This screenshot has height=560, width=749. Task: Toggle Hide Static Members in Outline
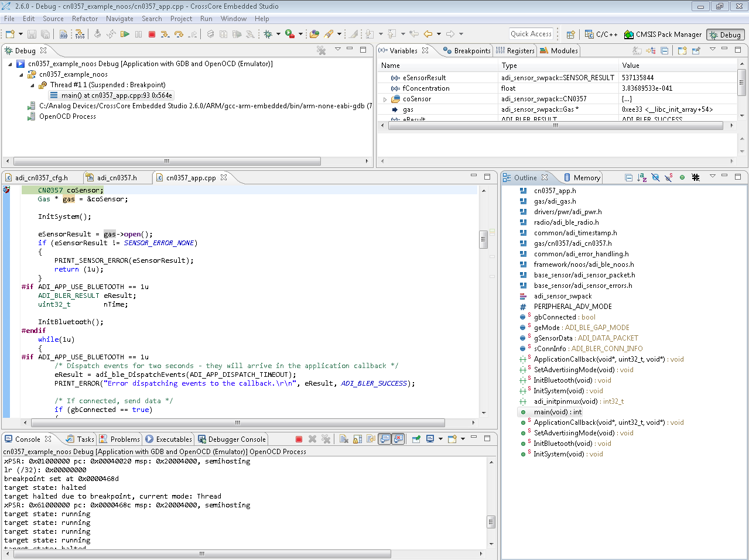pyautogui.click(x=669, y=177)
